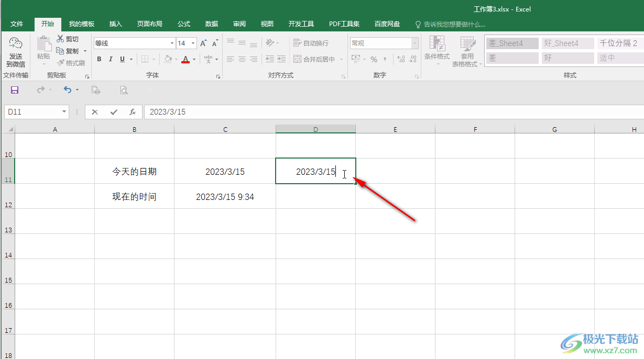This screenshot has height=359, width=644.
Task: Click the wén phonetic guide icon
Action: pos(208,59)
